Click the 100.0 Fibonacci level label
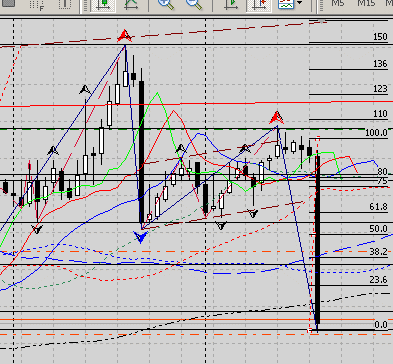The width and height of the screenshot is (393, 364). tap(376, 133)
